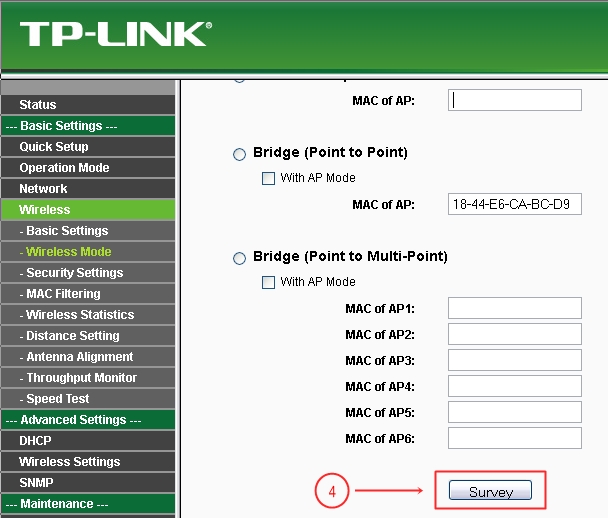Viewport: 608px width, 518px height.
Task: Select Bridge (Point to Point) radio button
Action: click(x=239, y=154)
